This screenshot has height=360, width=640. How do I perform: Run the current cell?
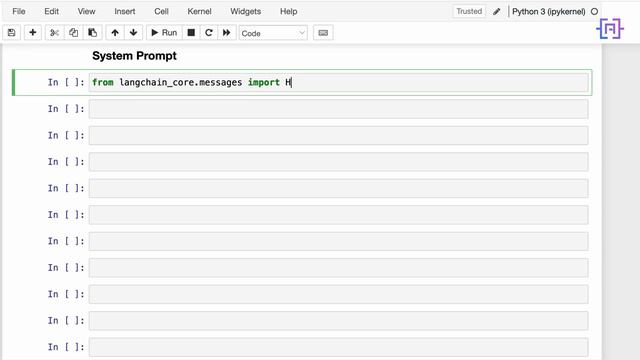pyautogui.click(x=164, y=33)
